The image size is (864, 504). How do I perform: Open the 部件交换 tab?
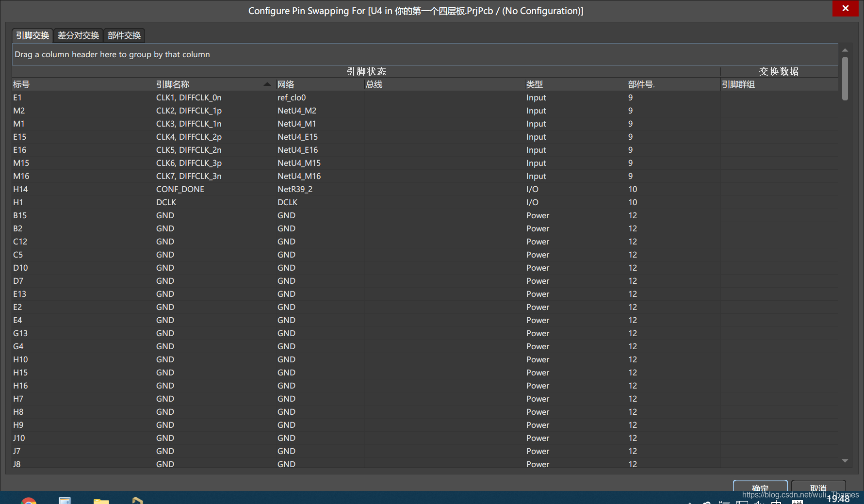(x=124, y=35)
